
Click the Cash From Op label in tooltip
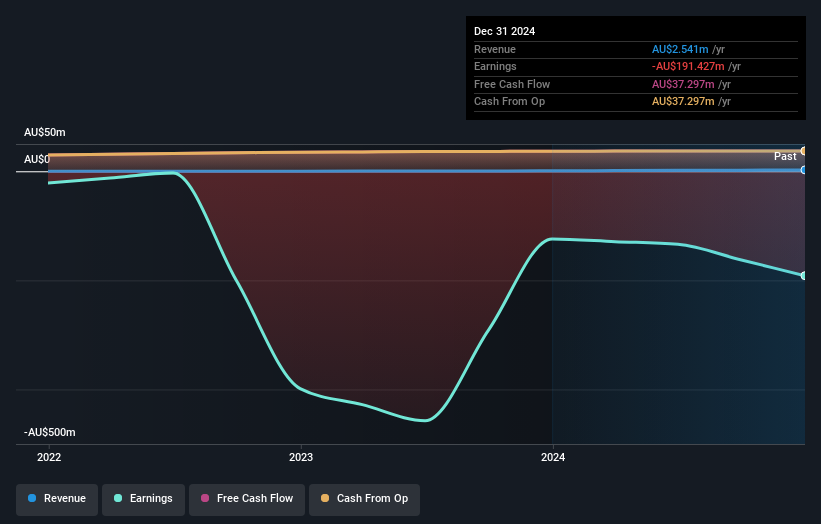[509, 102]
